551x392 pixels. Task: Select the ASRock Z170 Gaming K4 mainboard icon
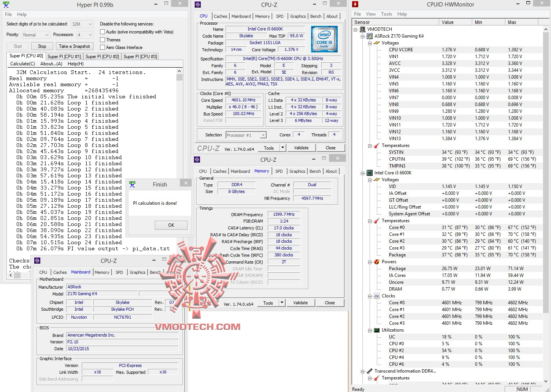click(370, 36)
